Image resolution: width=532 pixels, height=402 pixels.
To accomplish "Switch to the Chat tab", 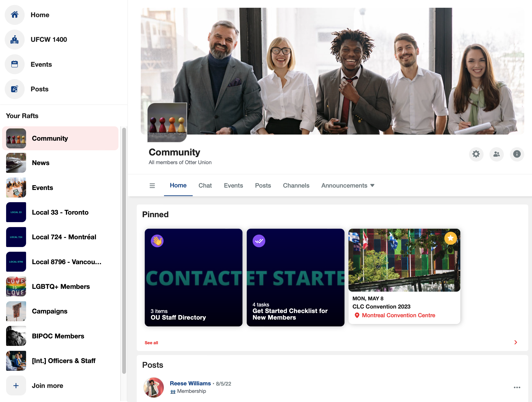I will click(x=205, y=186).
